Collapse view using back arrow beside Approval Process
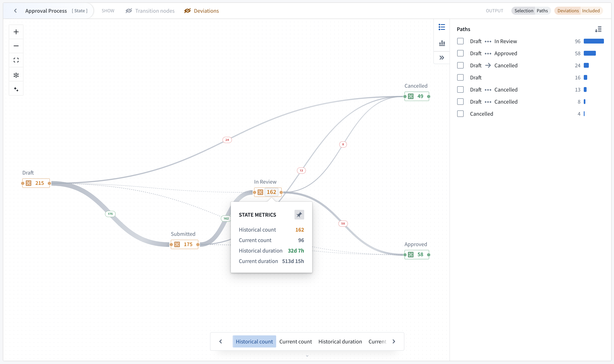The height and width of the screenshot is (364, 614). pyautogui.click(x=15, y=10)
